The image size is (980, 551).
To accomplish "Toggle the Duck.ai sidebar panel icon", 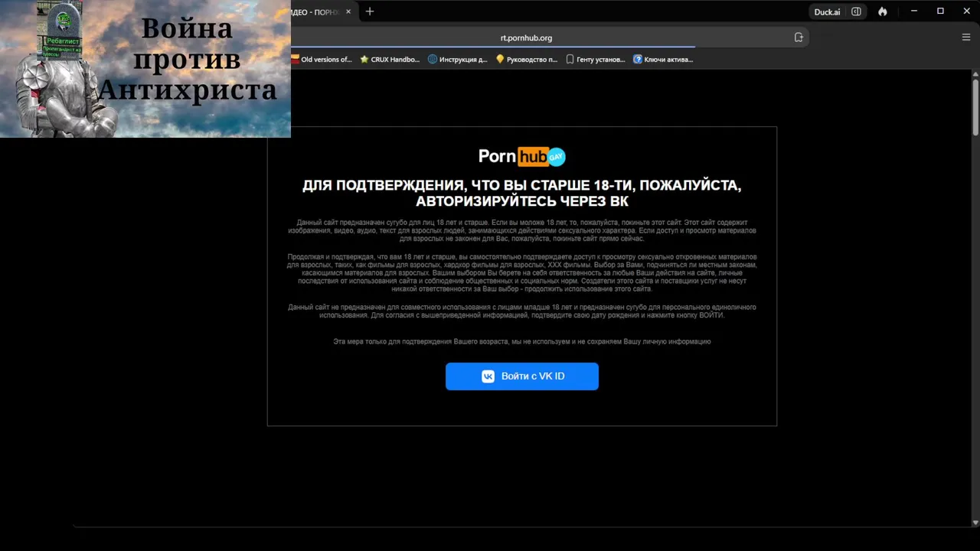I will 856,11.
